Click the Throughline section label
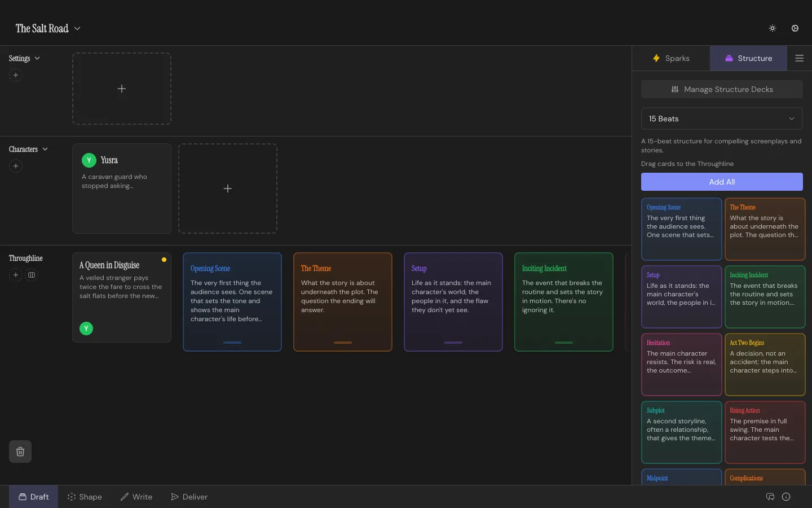Viewport: 812px width, 508px height. click(x=26, y=258)
